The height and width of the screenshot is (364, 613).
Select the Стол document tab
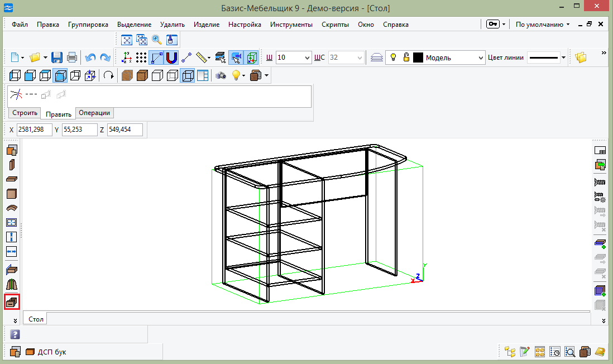(36, 319)
